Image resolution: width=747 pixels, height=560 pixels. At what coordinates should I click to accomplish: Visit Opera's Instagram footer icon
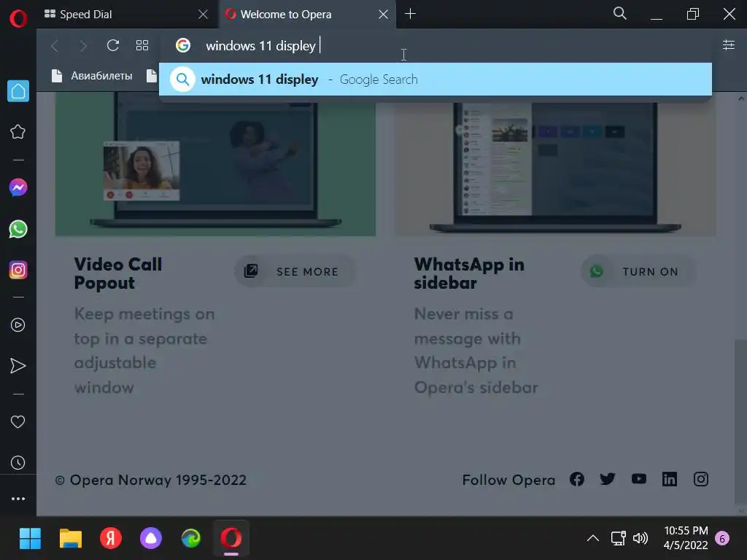pyautogui.click(x=701, y=479)
